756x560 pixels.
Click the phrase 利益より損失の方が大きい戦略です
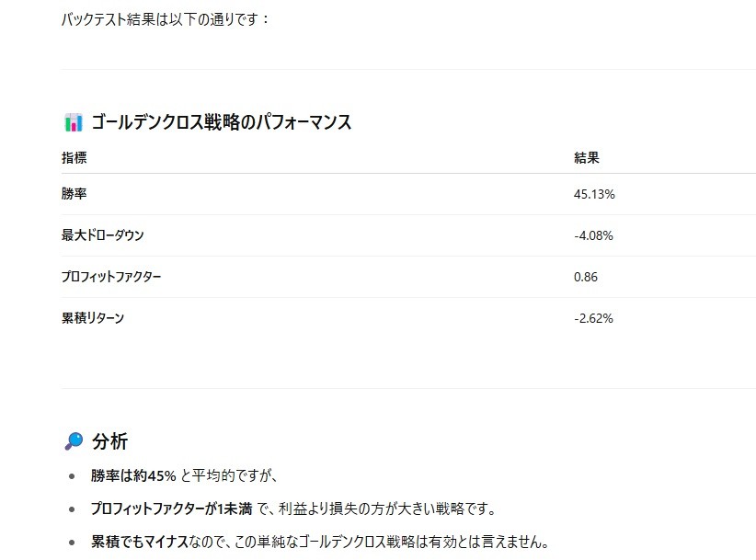387,509
